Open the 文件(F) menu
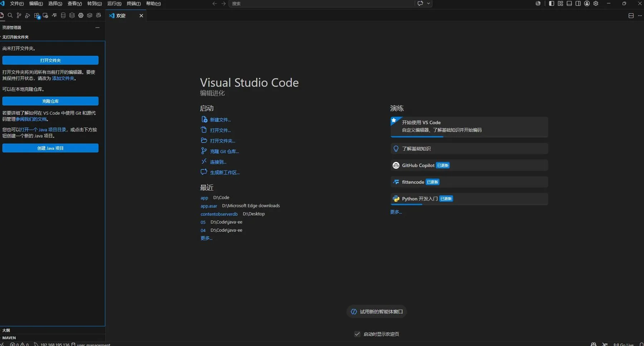 point(17,4)
